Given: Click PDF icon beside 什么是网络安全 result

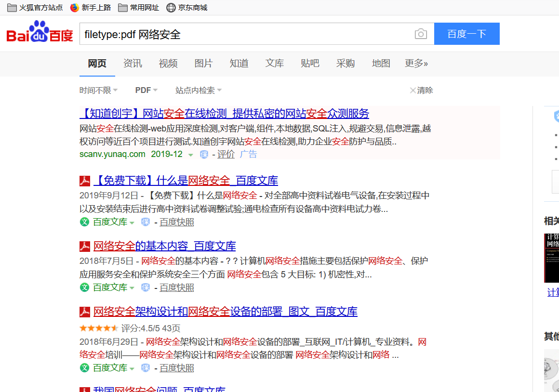Looking at the screenshot, I should pyautogui.click(x=84, y=181).
